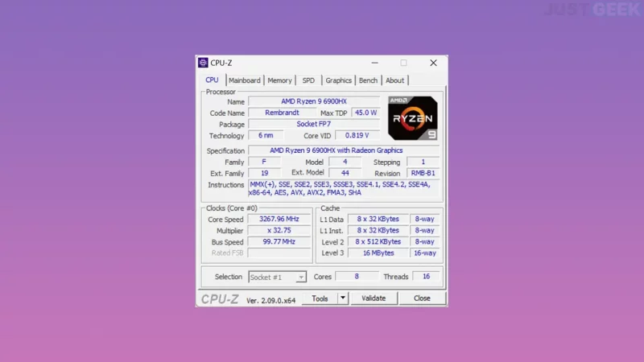Click the Package value Socket FP7
Screen dimensions: 644x362
[314, 124]
